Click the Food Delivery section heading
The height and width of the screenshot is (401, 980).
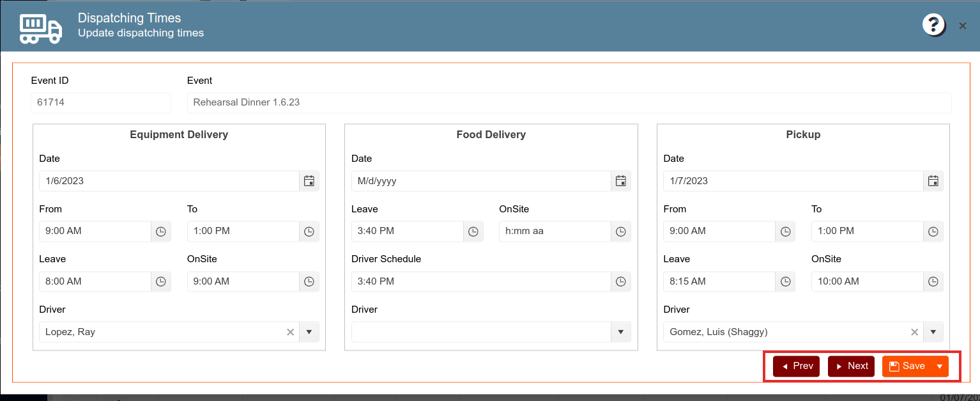(x=491, y=134)
